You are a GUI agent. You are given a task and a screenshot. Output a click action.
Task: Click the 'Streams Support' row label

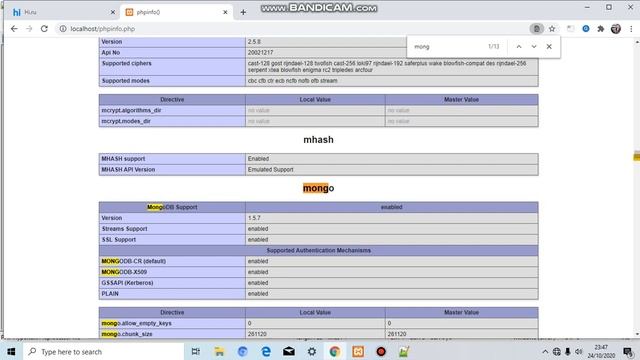[x=124, y=229]
